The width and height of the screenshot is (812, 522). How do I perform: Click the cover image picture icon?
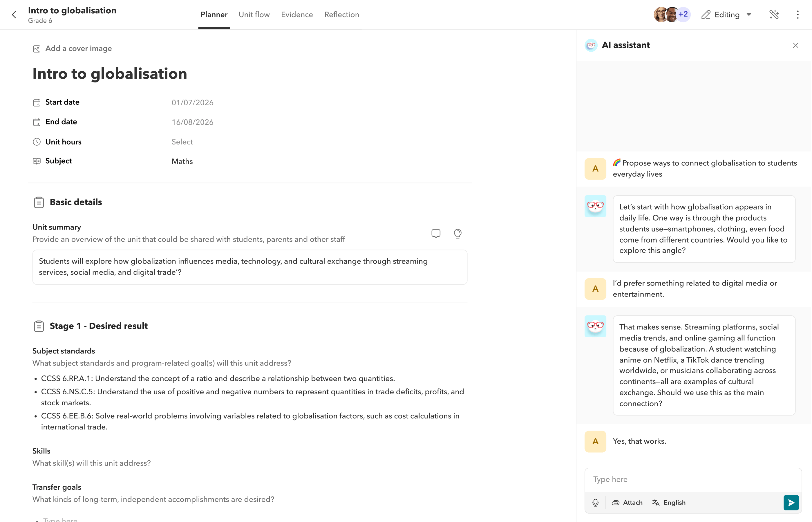[x=37, y=49]
